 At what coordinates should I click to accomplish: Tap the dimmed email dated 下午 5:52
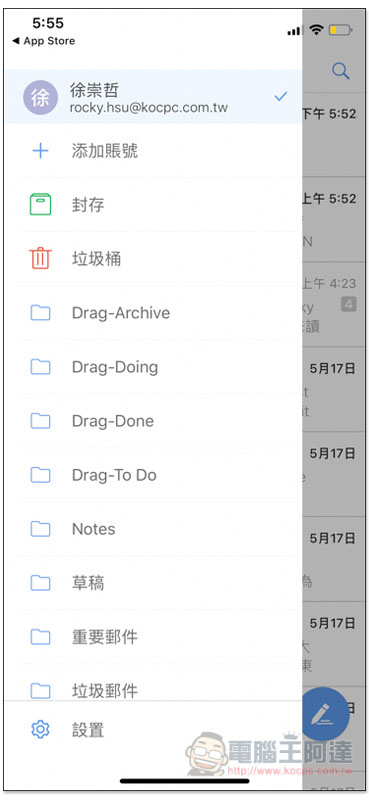tap(335, 134)
